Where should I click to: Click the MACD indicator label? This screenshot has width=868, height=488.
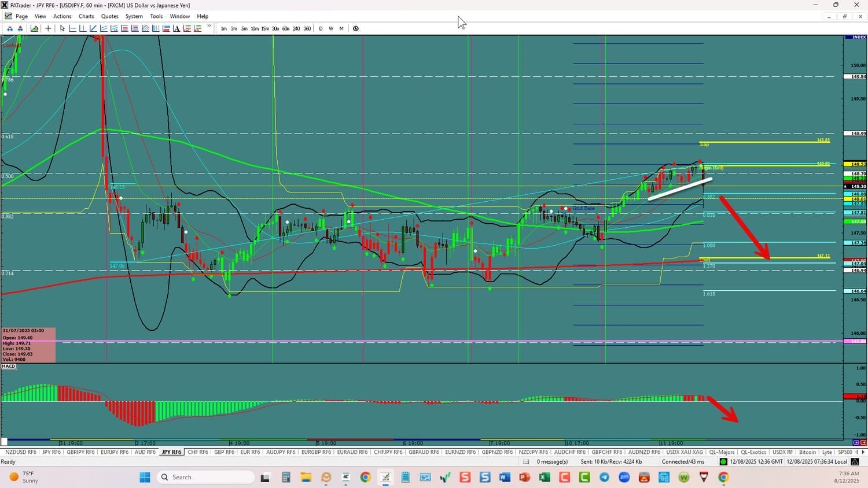9,367
